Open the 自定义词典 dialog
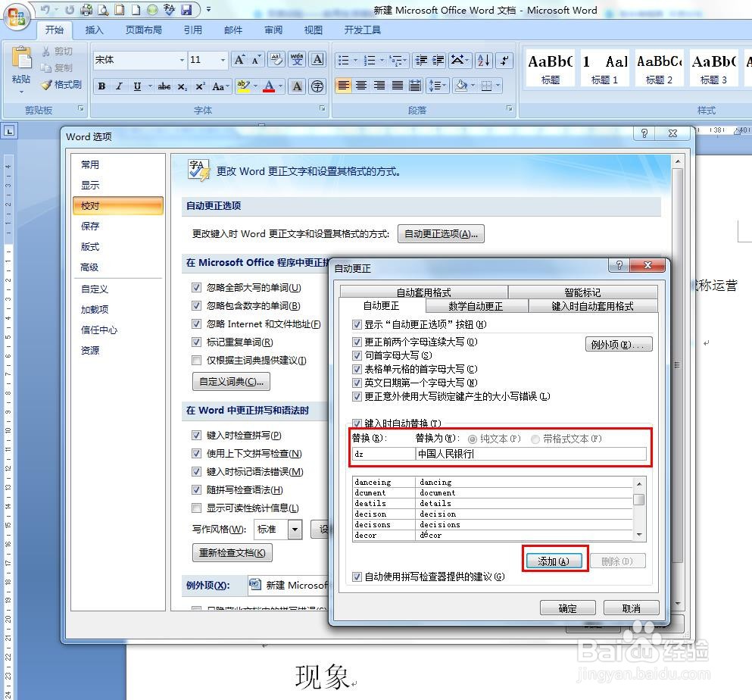Viewport: 752px width, 700px height. coord(230,382)
